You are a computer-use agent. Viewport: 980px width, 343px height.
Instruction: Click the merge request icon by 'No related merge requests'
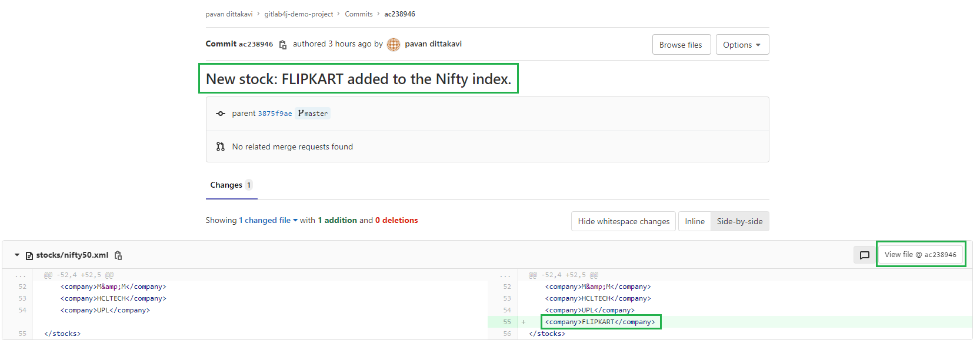coord(221,146)
